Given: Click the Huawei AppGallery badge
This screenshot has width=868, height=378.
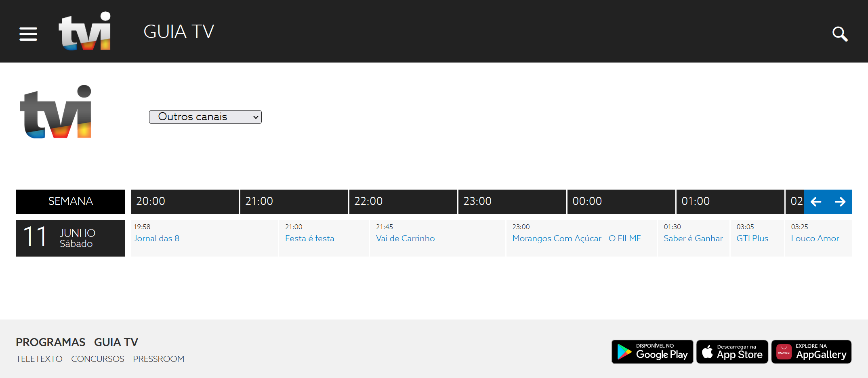Looking at the screenshot, I should point(811,352).
